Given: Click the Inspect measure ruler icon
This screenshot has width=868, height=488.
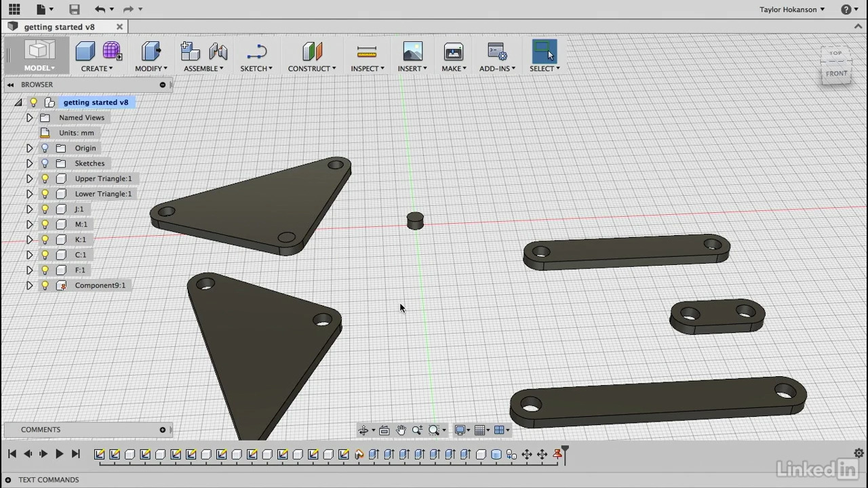Looking at the screenshot, I should [x=366, y=52].
